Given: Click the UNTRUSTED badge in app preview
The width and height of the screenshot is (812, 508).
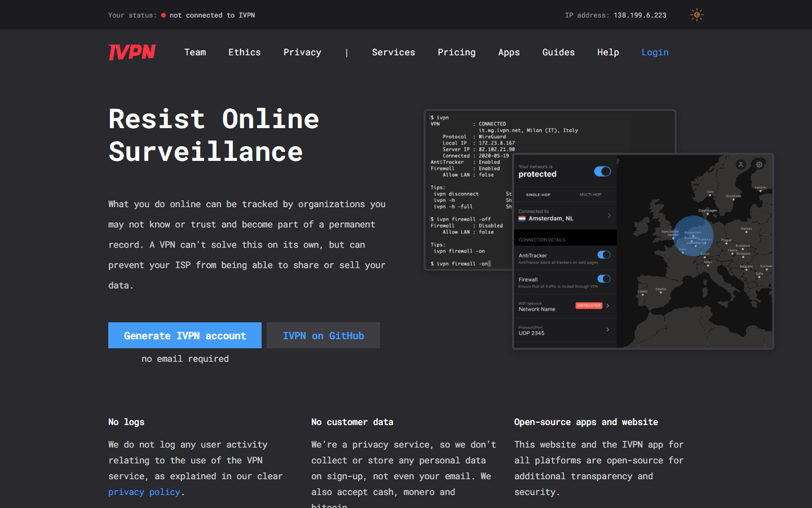Looking at the screenshot, I should [x=589, y=305].
